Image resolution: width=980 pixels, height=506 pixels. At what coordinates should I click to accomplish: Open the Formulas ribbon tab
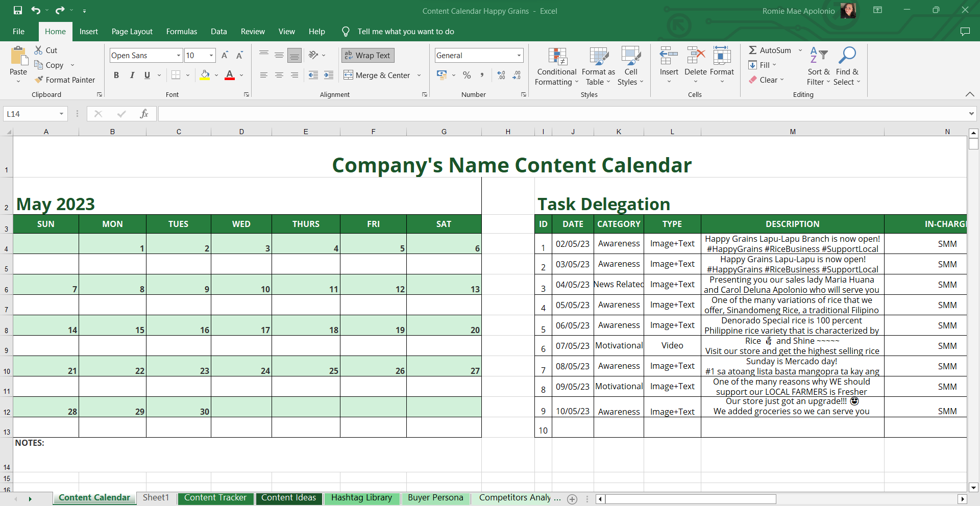click(x=182, y=31)
